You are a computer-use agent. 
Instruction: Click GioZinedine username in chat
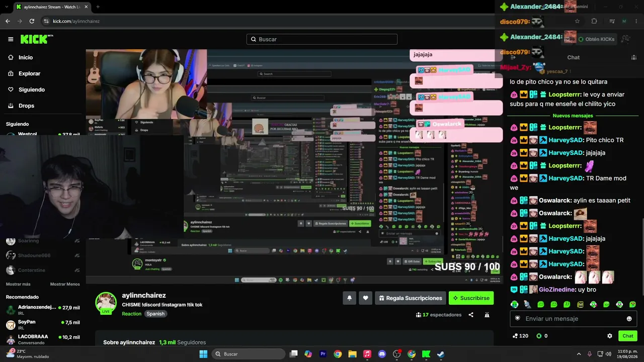[x=557, y=290]
